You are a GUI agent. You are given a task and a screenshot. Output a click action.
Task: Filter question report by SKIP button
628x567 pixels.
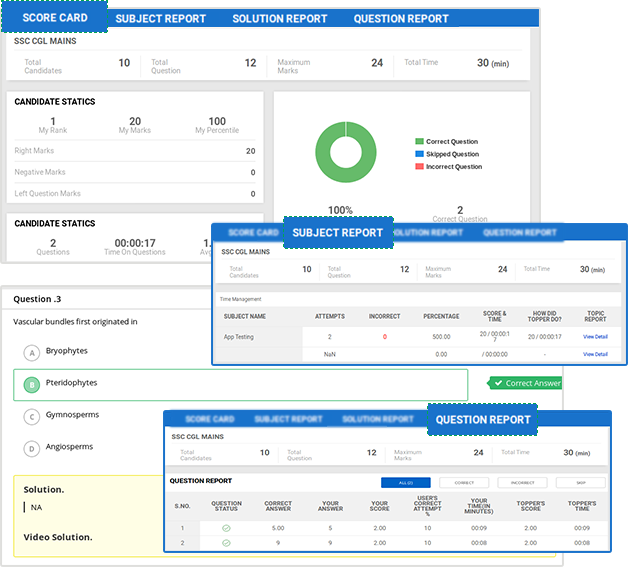coord(581,483)
